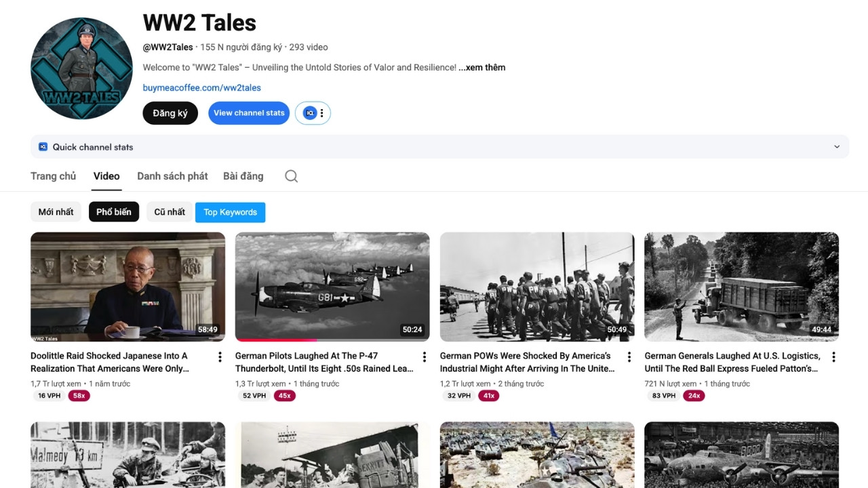Open Doolittle Raid Shocked Japanese video title
The width and height of the screenshot is (868, 488).
pos(110,362)
